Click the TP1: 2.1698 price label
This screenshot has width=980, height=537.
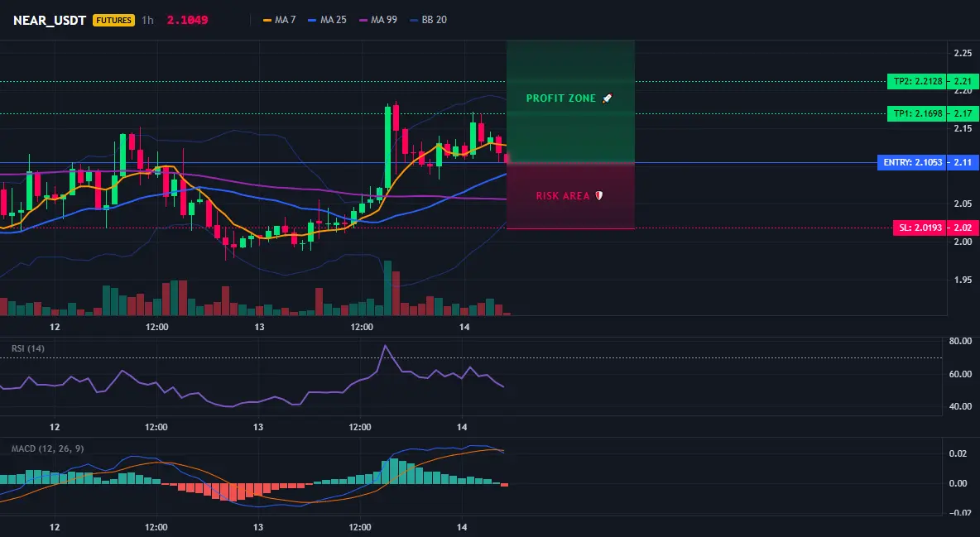pyautogui.click(x=917, y=114)
